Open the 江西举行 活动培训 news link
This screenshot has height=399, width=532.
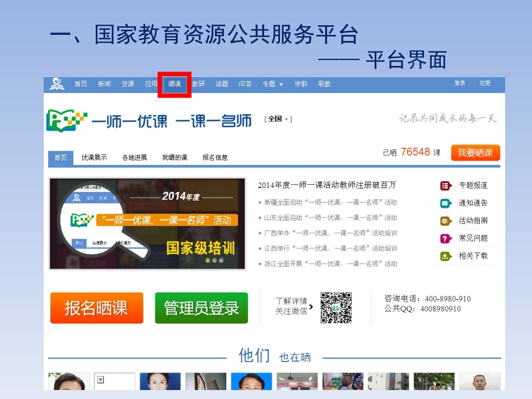pyautogui.click(x=330, y=248)
